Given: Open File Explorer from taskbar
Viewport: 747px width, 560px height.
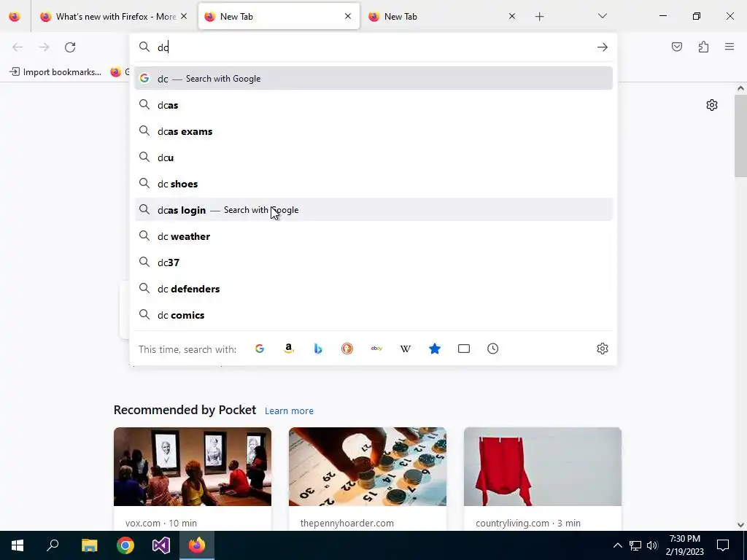Looking at the screenshot, I should coord(89,545).
